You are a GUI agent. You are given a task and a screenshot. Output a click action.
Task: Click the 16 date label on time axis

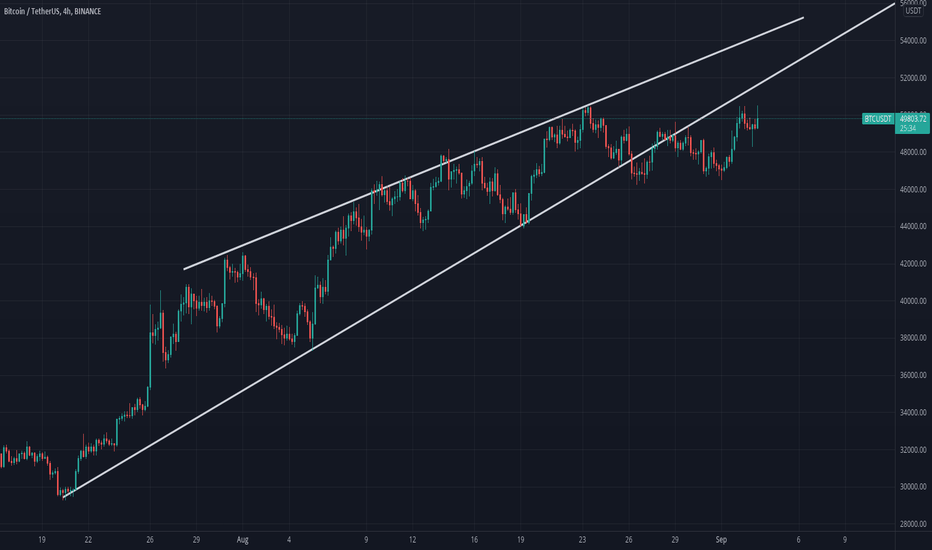click(474, 540)
